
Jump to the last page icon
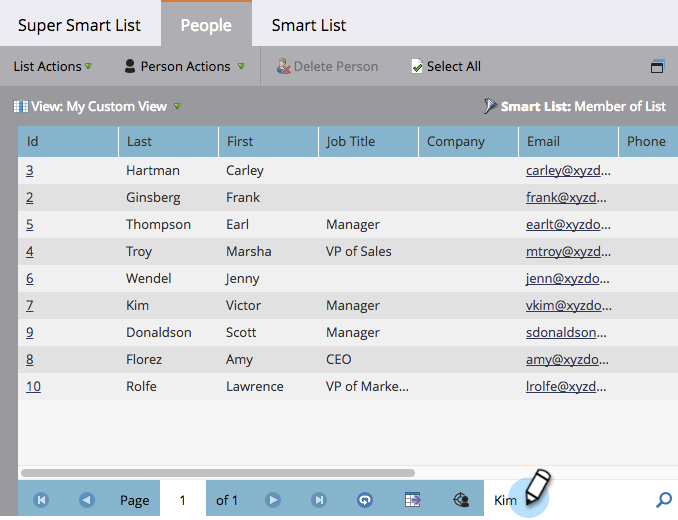pyautogui.click(x=319, y=500)
